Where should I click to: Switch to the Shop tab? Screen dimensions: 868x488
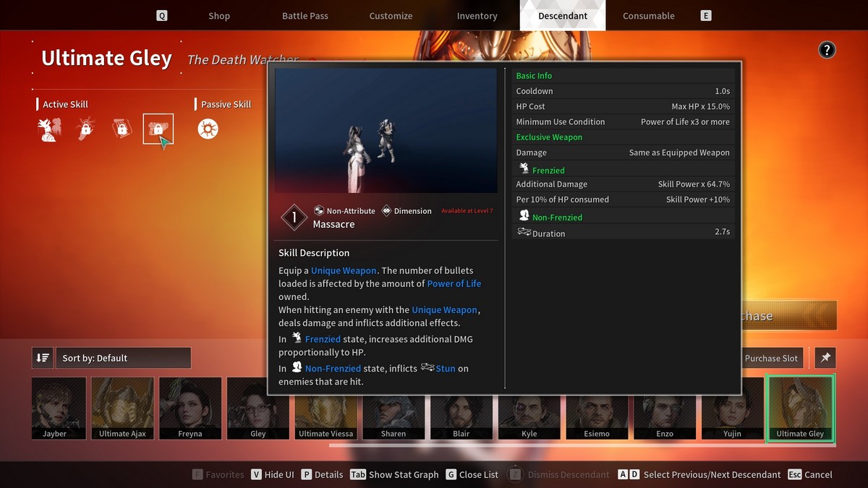click(219, 16)
